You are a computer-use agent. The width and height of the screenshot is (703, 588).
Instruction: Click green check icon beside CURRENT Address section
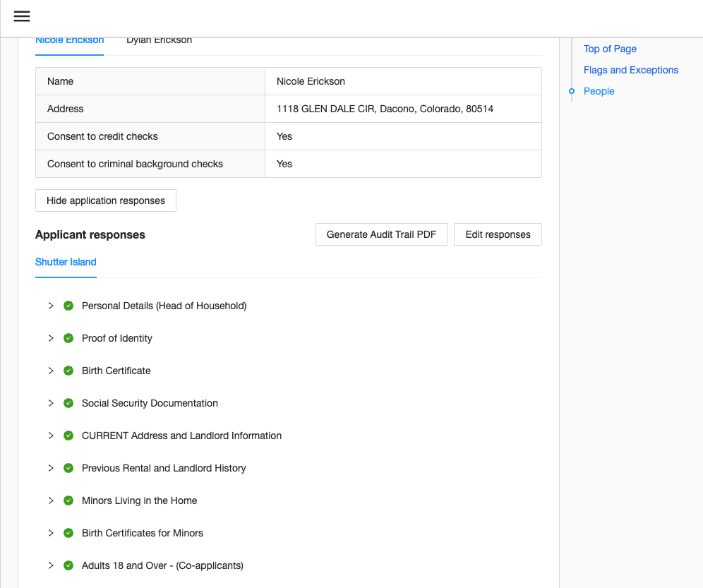pos(68,436)
